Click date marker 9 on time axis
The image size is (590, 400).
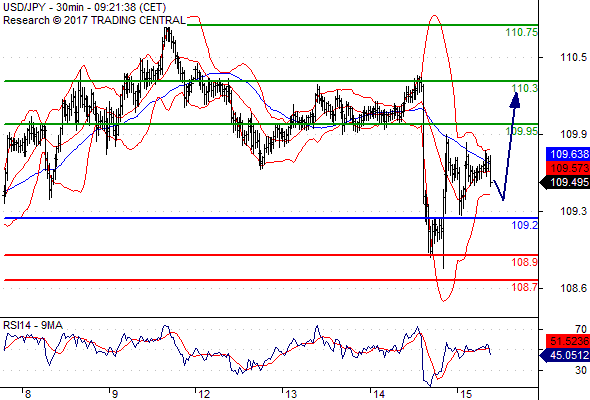point(115,394)
